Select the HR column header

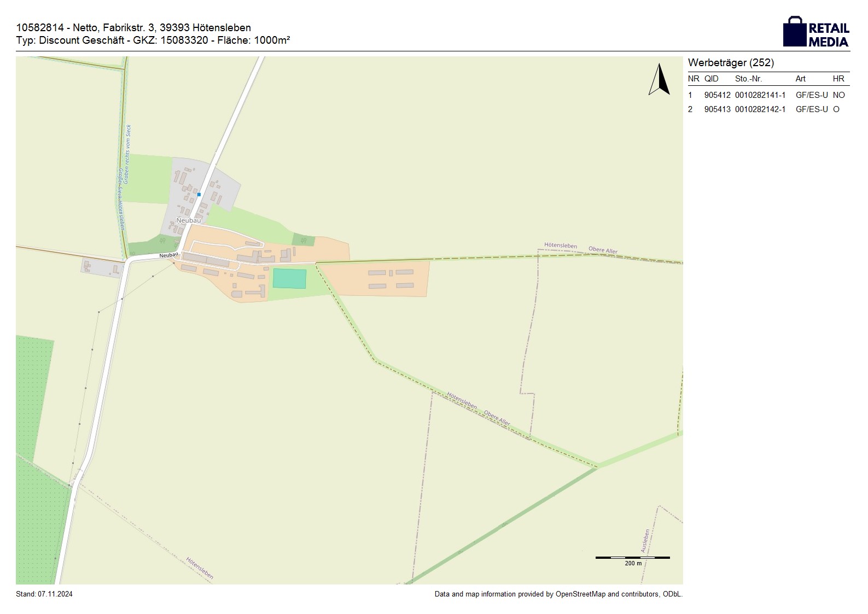838,79
